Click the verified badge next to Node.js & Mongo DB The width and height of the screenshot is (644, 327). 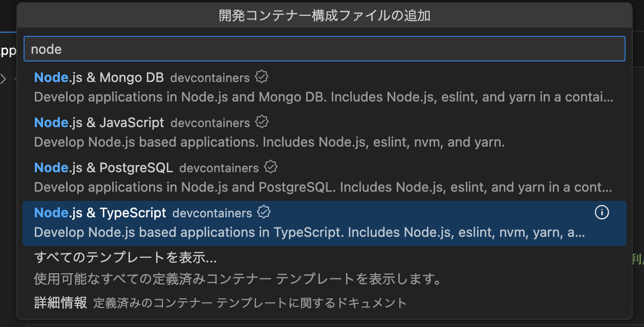click(x=262, y=76)
